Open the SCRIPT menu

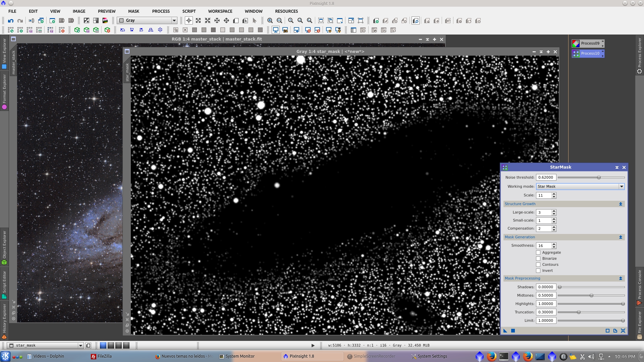coord(189,11)
